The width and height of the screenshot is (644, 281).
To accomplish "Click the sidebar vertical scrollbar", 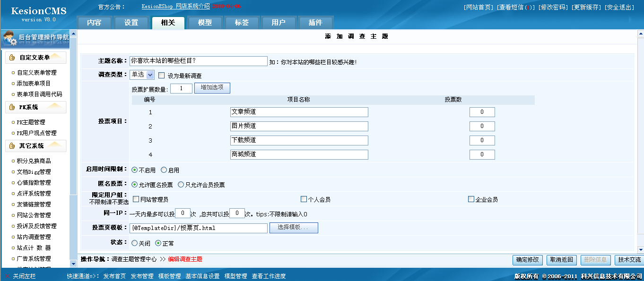I will click(73, 142).
